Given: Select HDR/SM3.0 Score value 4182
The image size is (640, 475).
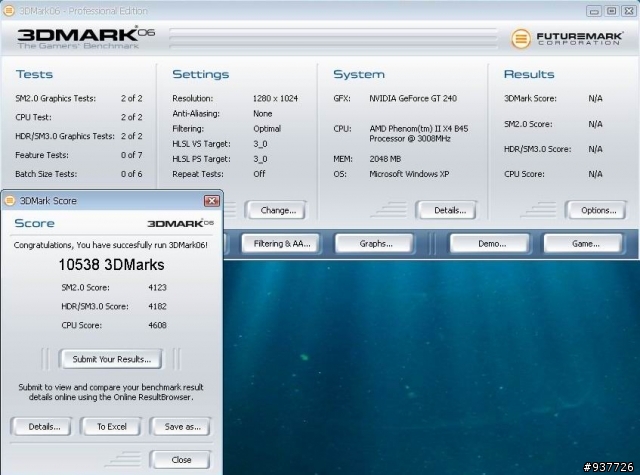Looking at the screenshot, I should pyautogui.click(x=157, y=306).
